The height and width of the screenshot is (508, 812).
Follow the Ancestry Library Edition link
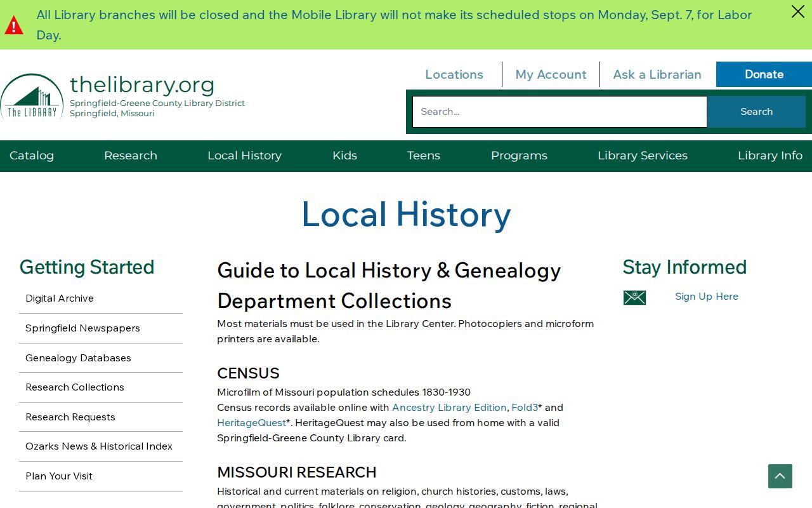point(449,408)
